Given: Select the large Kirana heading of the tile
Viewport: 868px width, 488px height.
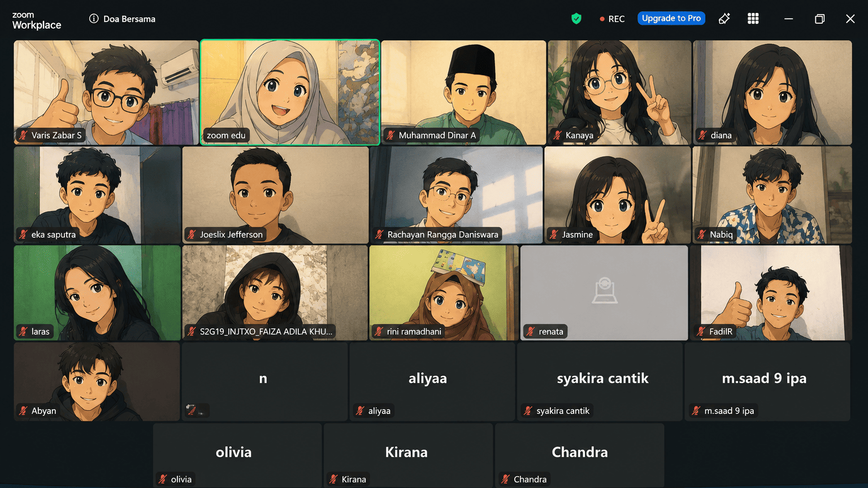Looking at the screenshot, I should coord(406,452).
